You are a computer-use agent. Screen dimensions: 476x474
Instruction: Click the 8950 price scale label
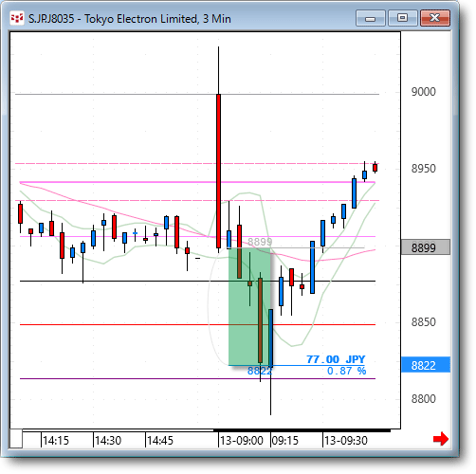click(x=424, y=169)
